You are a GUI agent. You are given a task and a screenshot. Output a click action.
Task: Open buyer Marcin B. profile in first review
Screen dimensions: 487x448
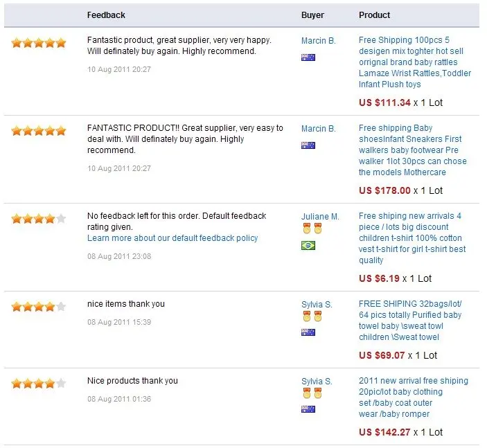click(x=319, y=41)
